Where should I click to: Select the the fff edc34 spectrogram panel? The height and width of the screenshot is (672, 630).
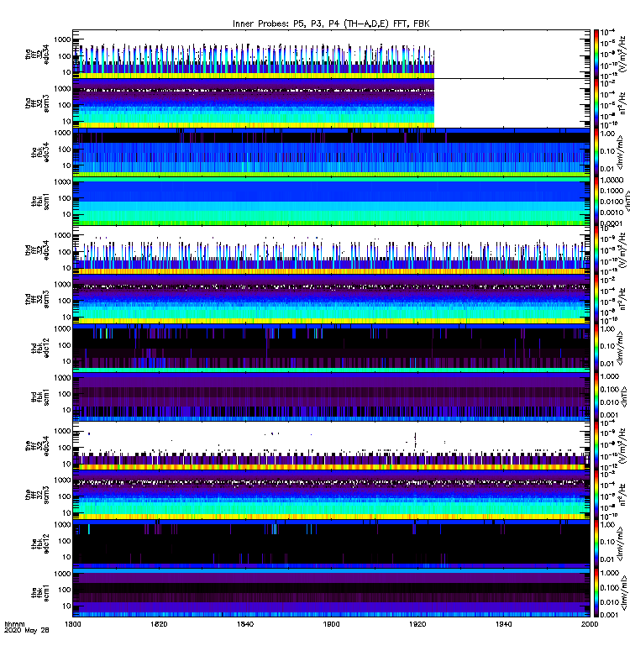pos(331,446)
